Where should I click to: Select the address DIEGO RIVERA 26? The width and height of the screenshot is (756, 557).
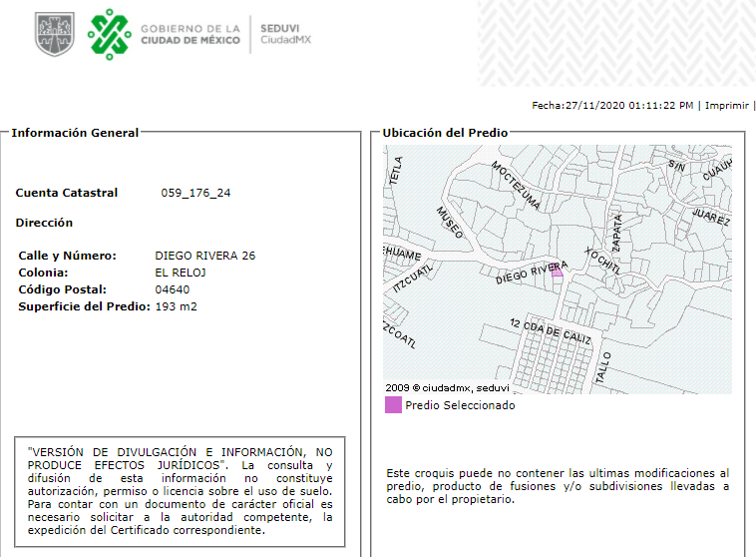[204, 256]
